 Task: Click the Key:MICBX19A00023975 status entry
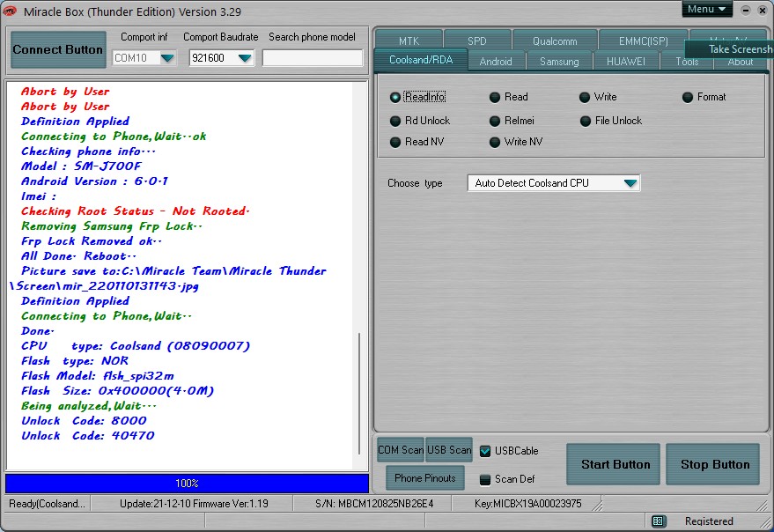point(527,504)
